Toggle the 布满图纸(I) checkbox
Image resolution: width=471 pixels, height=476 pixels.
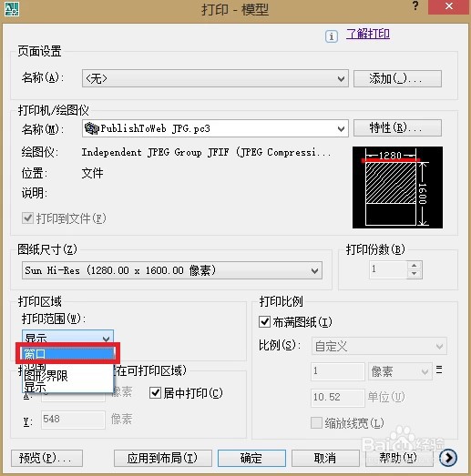(x=265, y=322)
